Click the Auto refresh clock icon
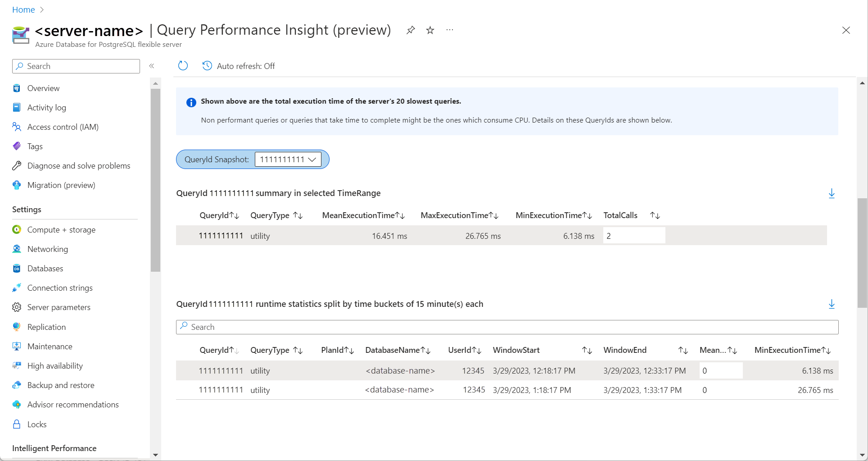This screenshot has height=461, width=868. coord(207,66)
